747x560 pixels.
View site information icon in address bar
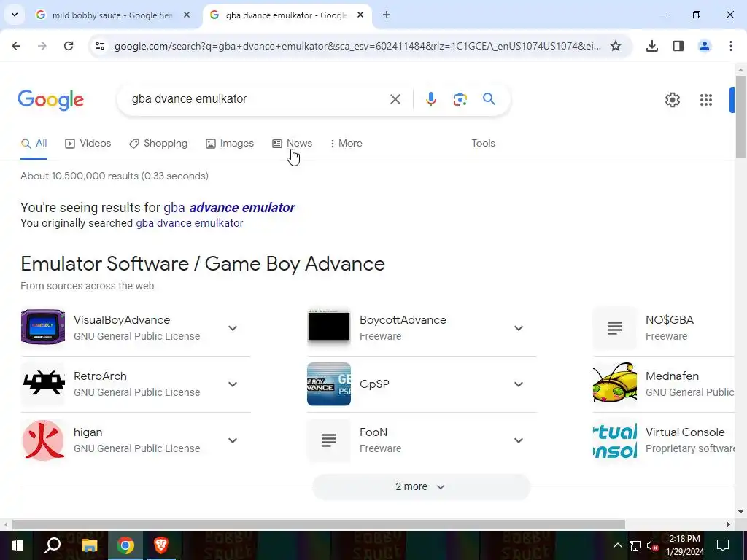tap(99, 46)
